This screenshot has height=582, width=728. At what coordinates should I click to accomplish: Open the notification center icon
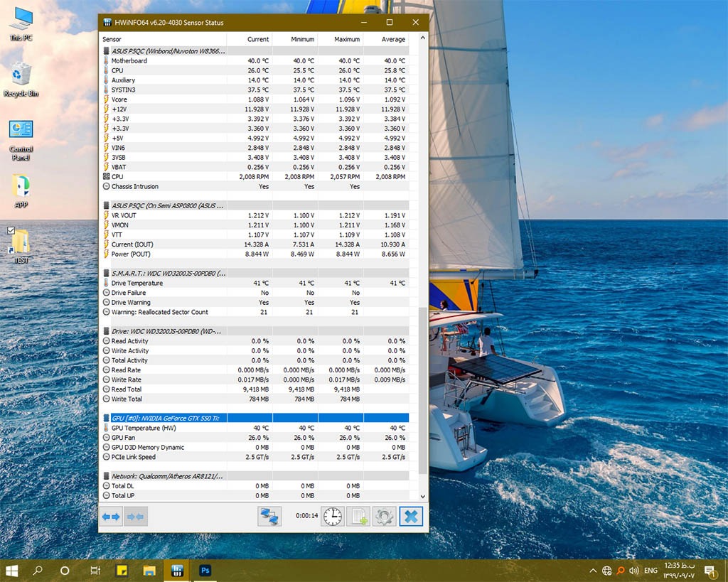pos(709,571)
